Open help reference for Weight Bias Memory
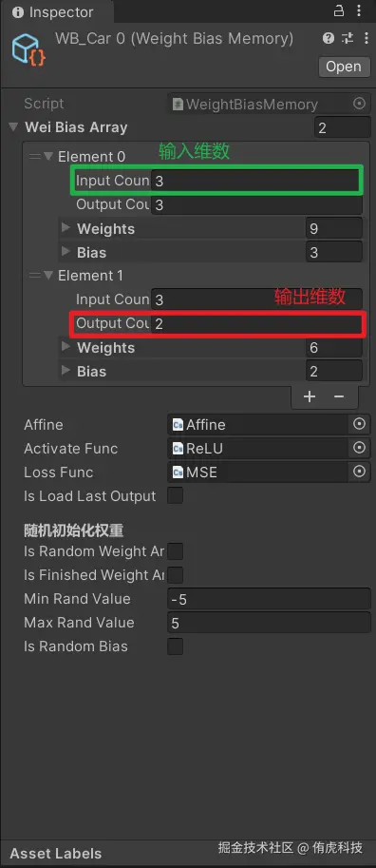Viewport: 376px width, 868px height. tap(329, 38)
